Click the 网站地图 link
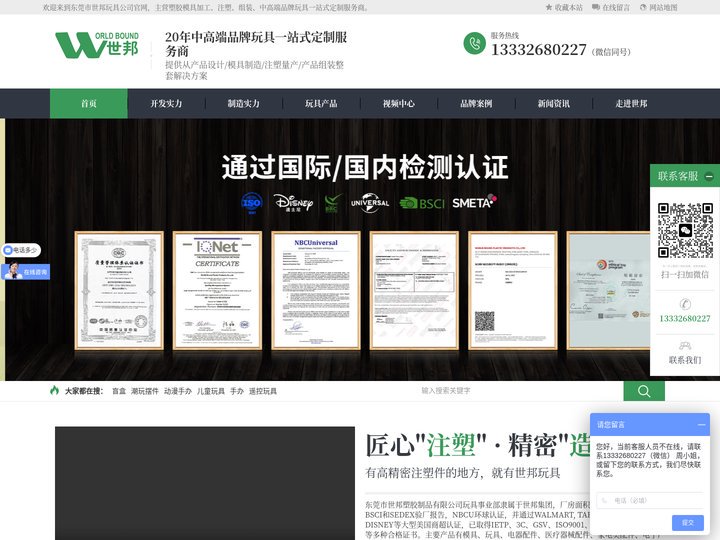Screen dimensions: 720x540 tap(663, 7)
